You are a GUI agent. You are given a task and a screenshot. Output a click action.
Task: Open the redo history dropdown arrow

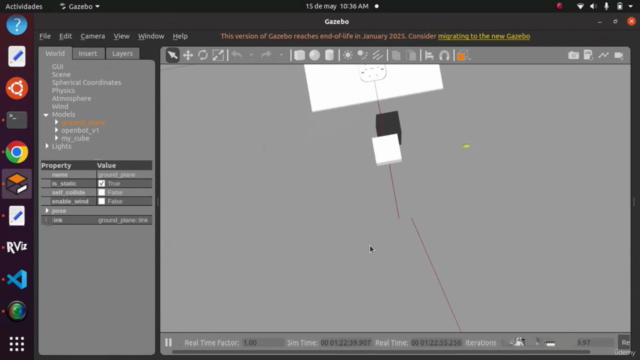281,55
